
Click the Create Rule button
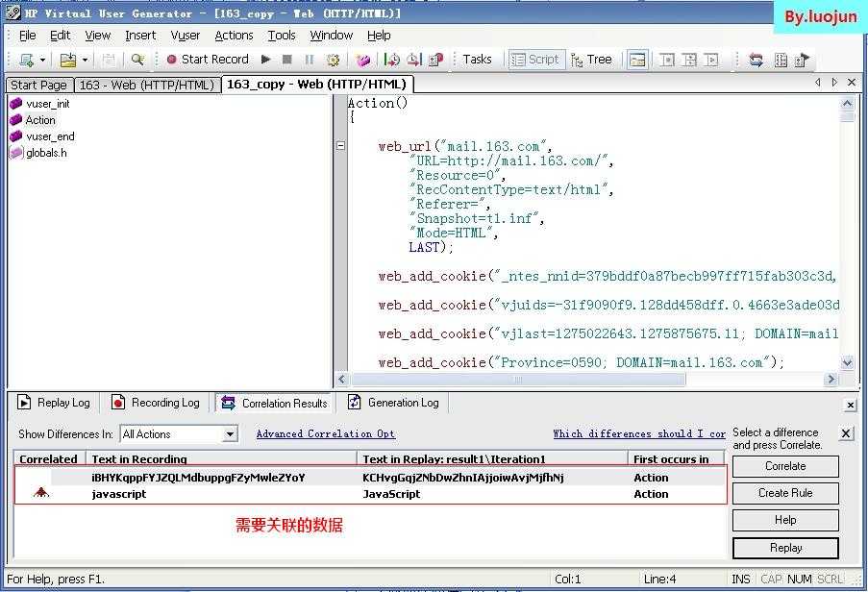click(785, 493)
